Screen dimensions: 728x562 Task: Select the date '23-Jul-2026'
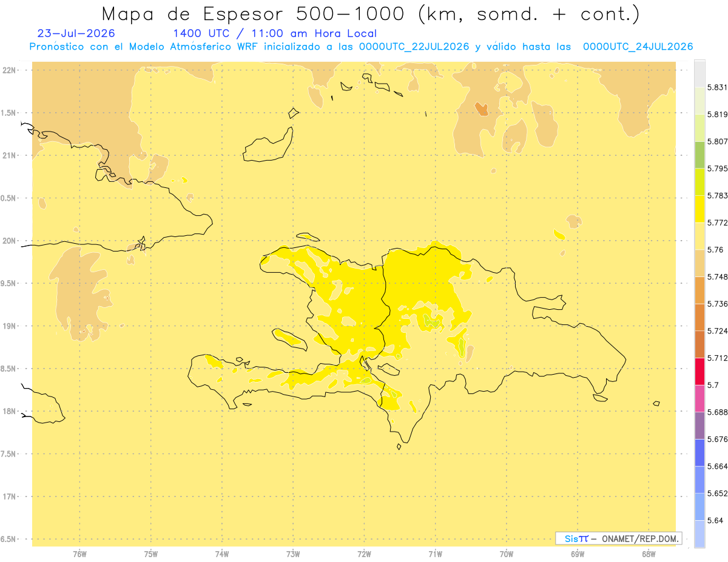pos(76,34)
